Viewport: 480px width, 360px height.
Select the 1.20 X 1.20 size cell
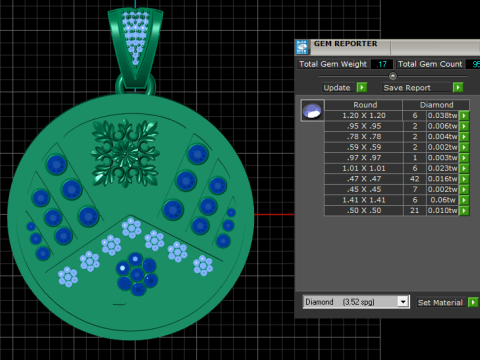point(364,115)
